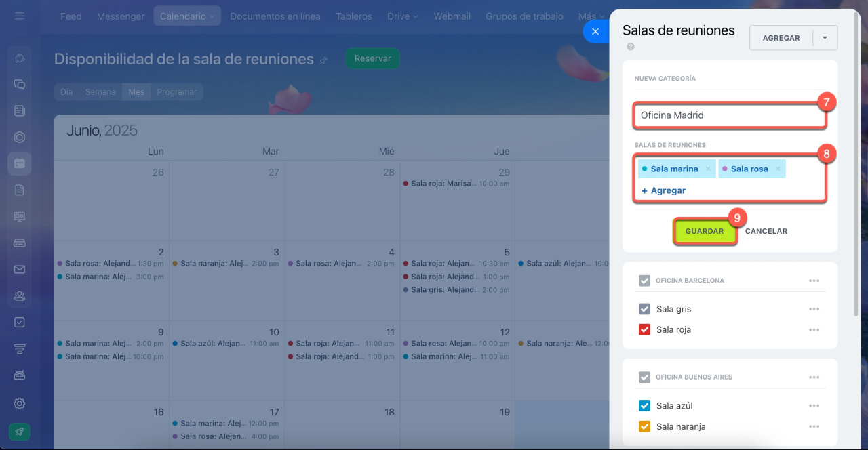Open options menu for Sala azúl

point(814,406)
